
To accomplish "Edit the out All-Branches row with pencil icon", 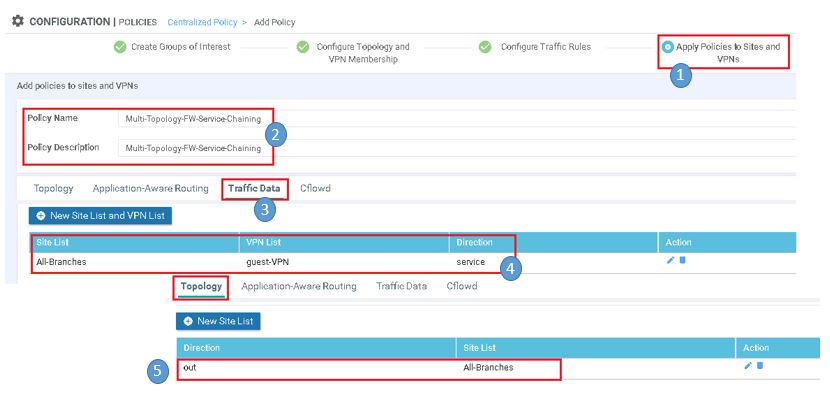I will 748,365.
